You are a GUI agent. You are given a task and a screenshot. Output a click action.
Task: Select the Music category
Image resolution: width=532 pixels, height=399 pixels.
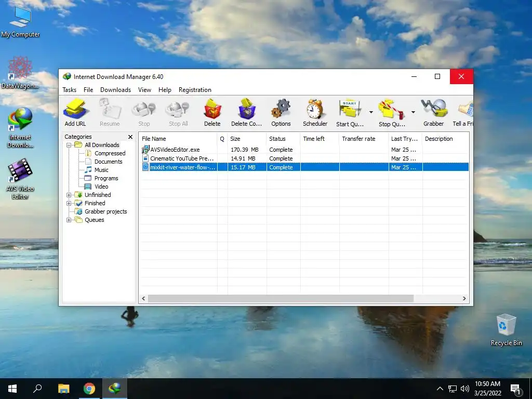pos(101,170)
